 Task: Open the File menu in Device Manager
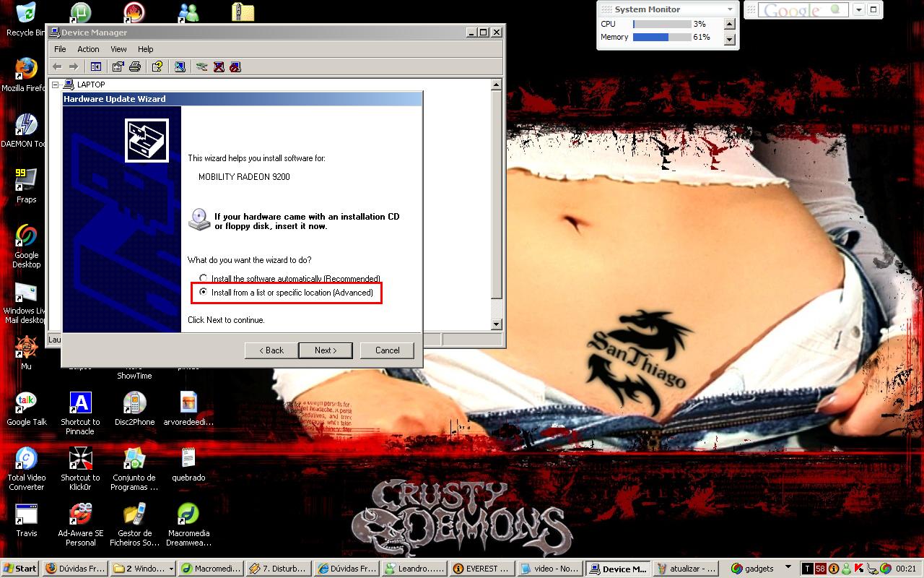(x=60, y=49)
